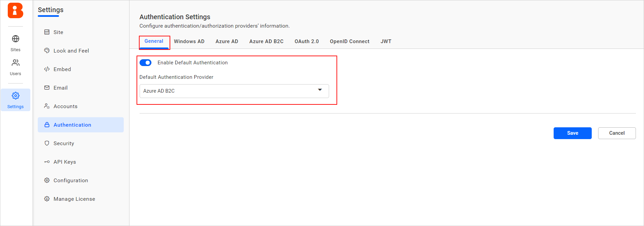The height and width of the screenshot is (226, 644).
Task: Click the Sites label in left rail
Action: click(x=16, y=50)
